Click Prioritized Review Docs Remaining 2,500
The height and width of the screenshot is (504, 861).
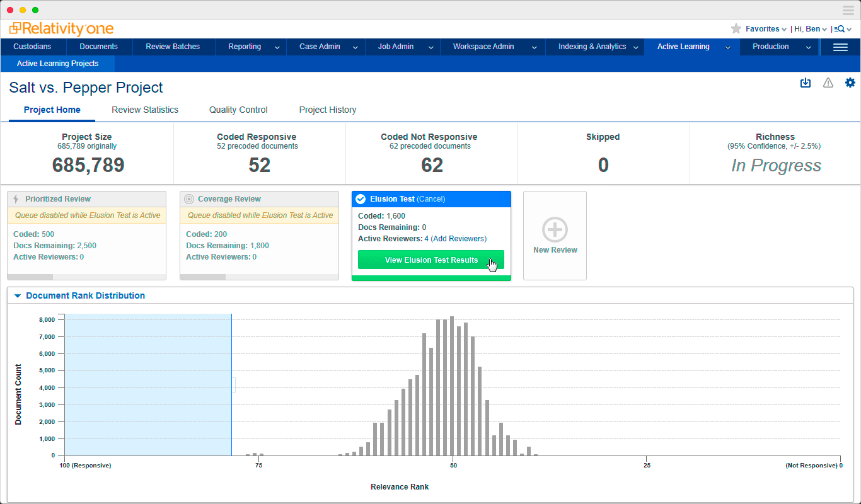(55, 246)
